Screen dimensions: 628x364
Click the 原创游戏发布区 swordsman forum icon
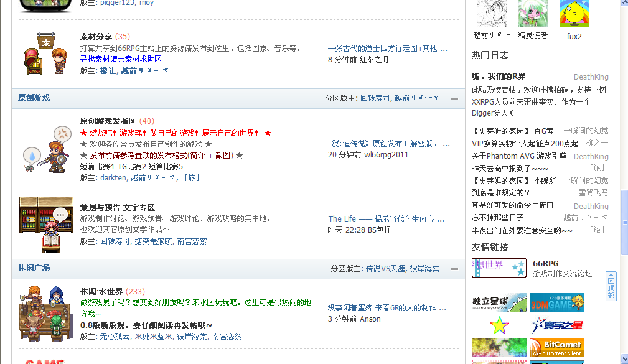tap(47, 150)
